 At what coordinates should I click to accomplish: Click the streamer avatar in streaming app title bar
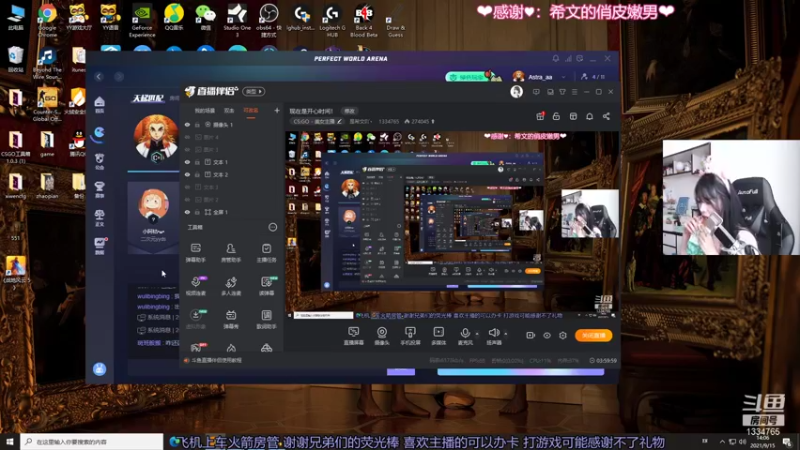click(x=516, y=92)
